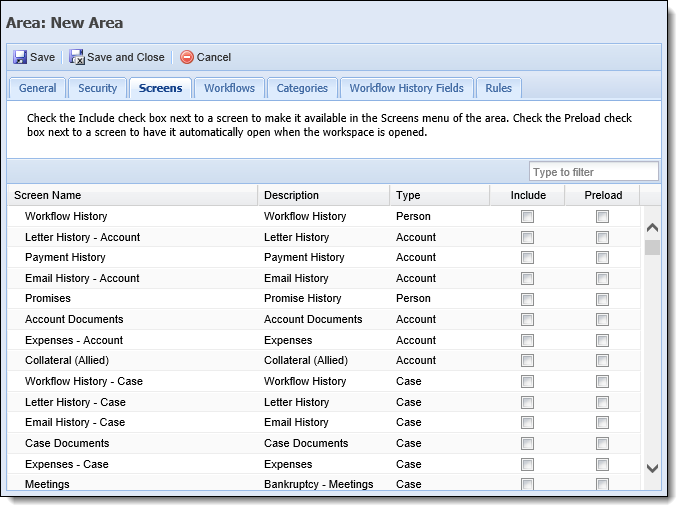683x512 pixels.
Task: Select the Collateral (Allied) screen name
Action: (x=67, y=360)
